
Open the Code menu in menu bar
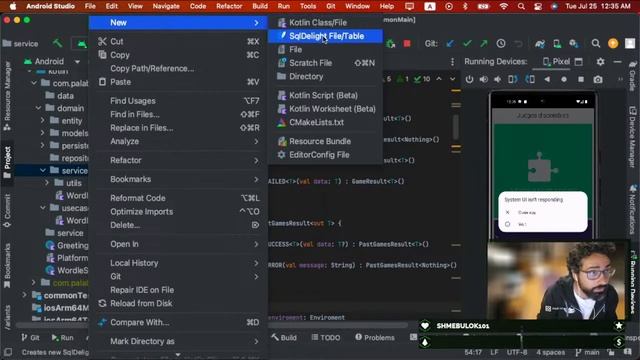[x=198, y=6]
